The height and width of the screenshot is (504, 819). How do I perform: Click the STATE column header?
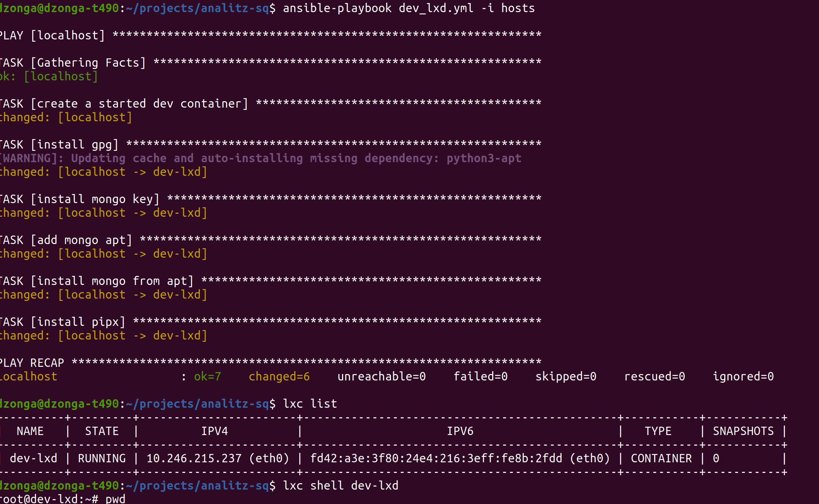[102, 431]
